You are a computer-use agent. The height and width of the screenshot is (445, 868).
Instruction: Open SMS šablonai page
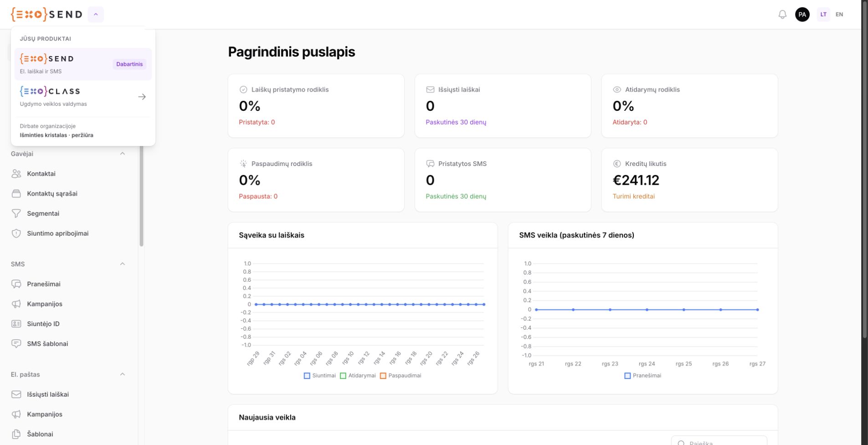(x=68, y=344)
